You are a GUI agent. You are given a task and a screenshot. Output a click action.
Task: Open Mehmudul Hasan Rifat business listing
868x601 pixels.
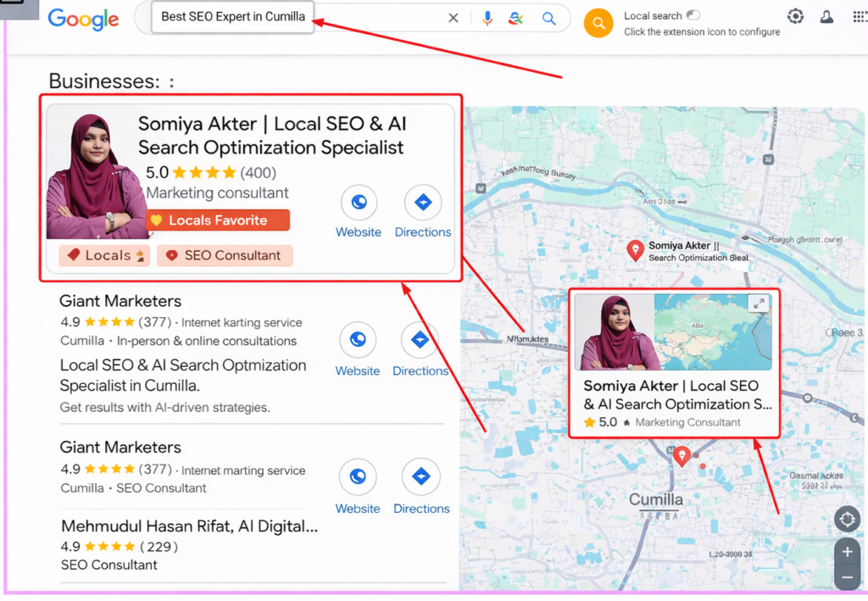click(x=189, y=526)
